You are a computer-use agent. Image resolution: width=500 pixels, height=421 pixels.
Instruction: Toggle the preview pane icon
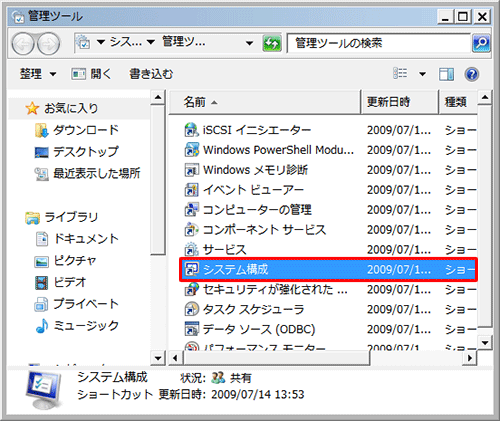tap(446, 74)
